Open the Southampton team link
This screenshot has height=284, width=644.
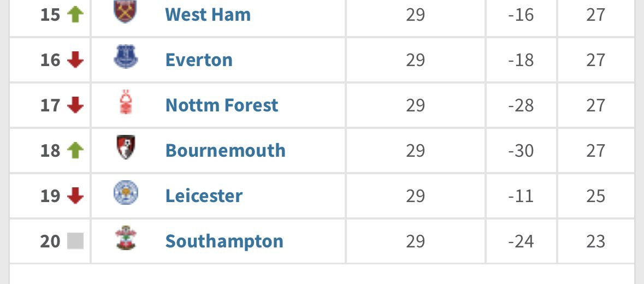click(x=224, y=241)
